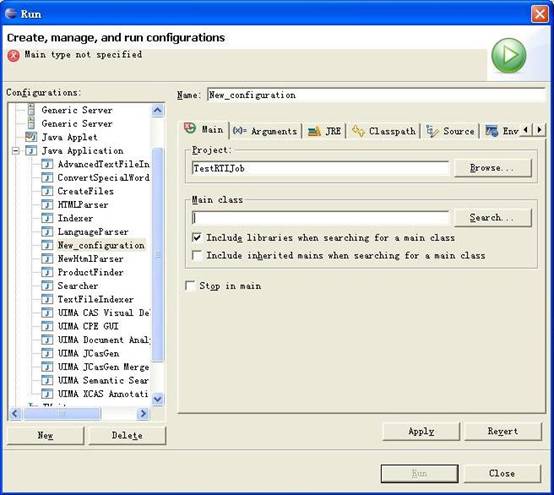This screenshot has width=554, height=495.
Task: Collapse the Java Application tree node
Action: pos(16,151)
